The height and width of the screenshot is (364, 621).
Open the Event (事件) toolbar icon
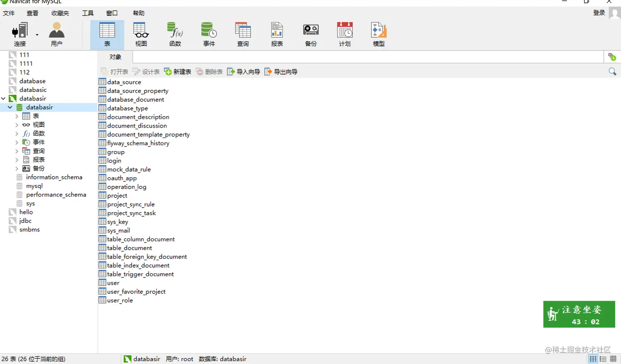(x=209, y=34)
